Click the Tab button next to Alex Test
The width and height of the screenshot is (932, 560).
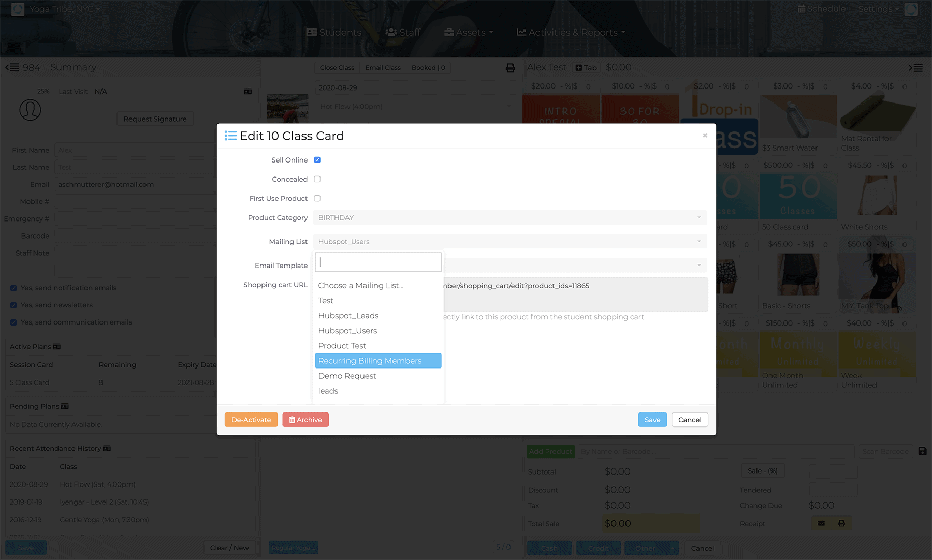point(586,68)
